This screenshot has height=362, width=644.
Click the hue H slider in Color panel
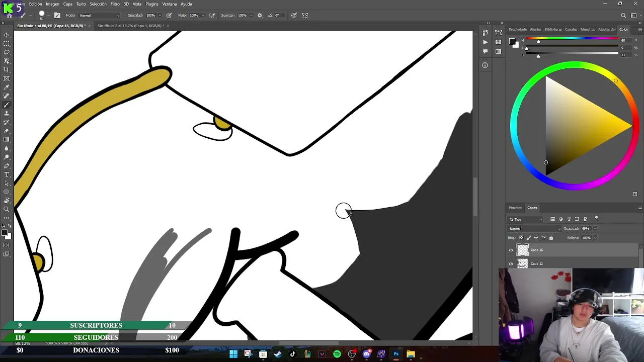(572, 40)
